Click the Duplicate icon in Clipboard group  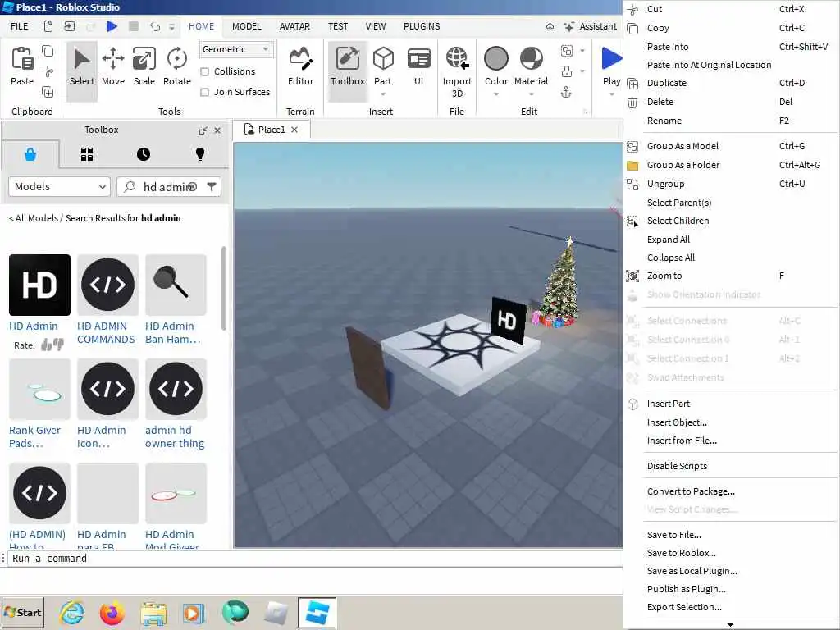tap(48, 92)
